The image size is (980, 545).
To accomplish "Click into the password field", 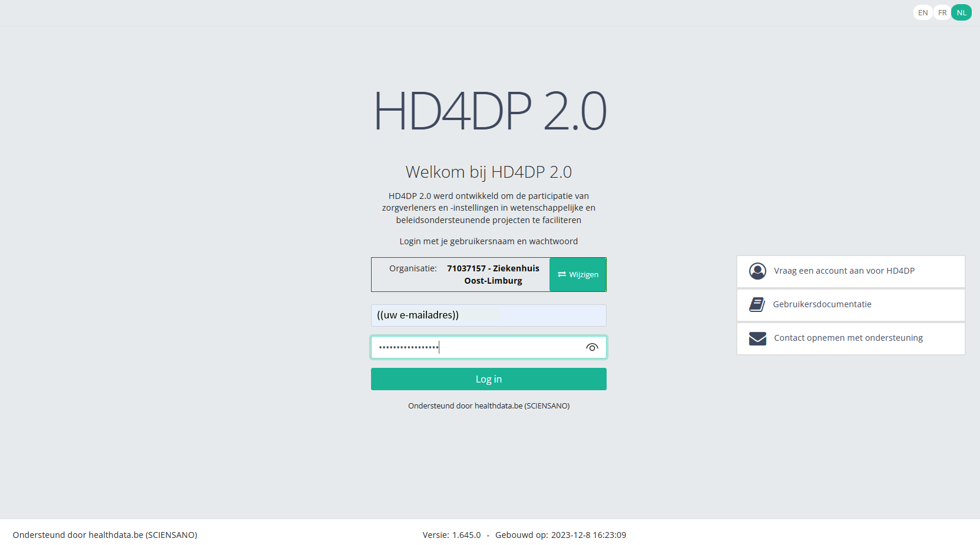I will tap(477, 347).
